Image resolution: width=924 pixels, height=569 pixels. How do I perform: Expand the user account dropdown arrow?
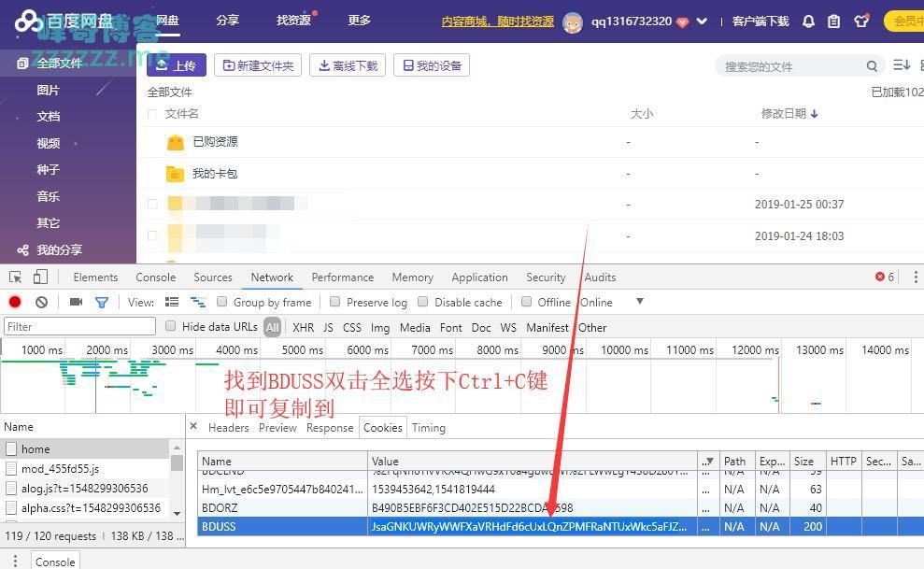point(702,21)
